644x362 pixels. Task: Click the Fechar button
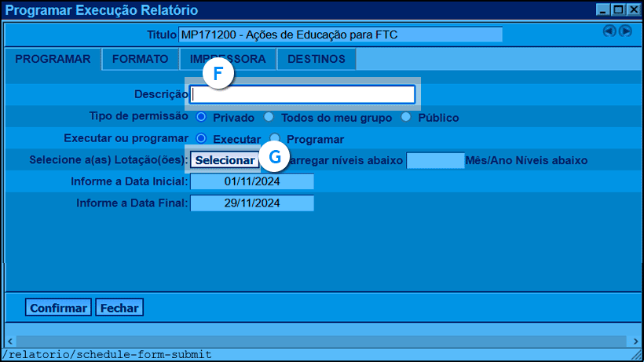click(119, 307)
